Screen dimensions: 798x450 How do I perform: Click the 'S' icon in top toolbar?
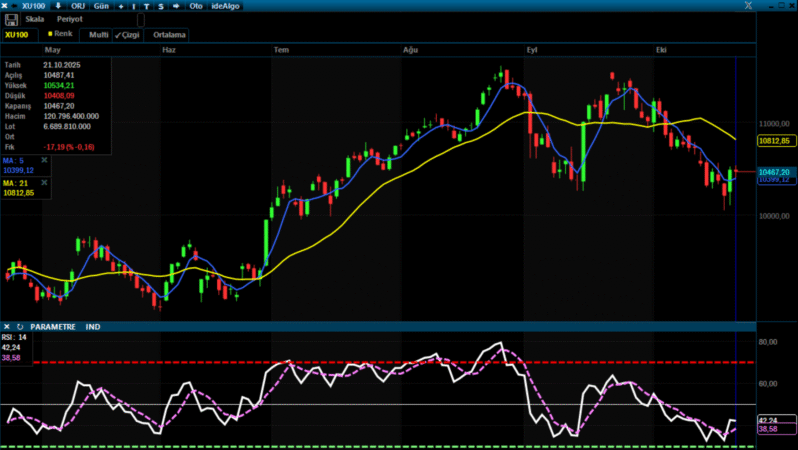[161, 6]
